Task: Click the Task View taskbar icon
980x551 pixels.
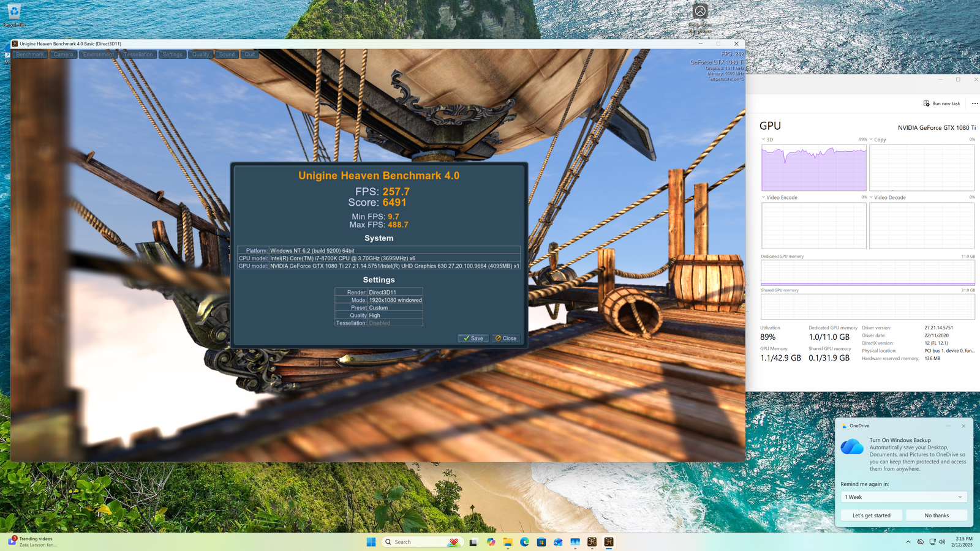Action: 473,542
